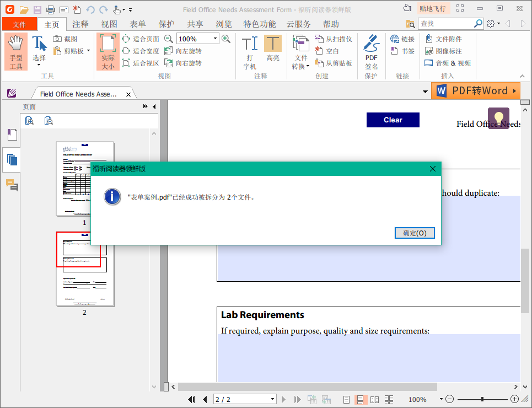Add a 书签 (Bookmark)

[402, 51]
